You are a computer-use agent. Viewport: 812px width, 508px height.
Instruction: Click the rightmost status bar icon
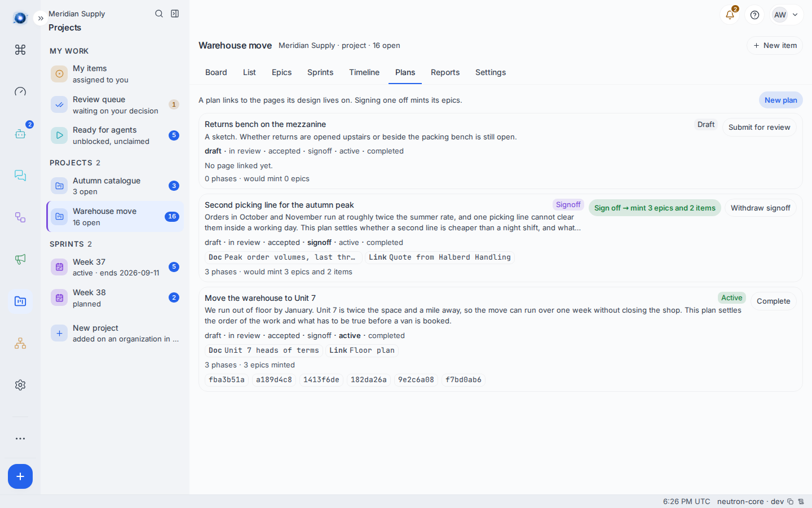801,501
